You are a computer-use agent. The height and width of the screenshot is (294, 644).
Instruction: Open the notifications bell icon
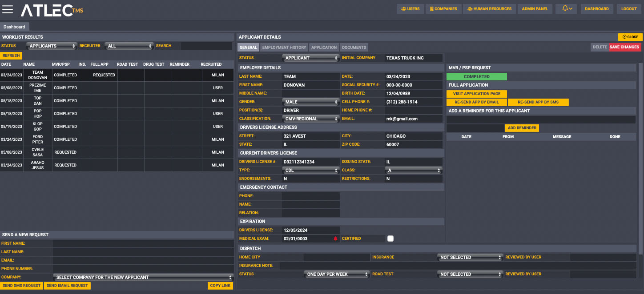click(x=566, y=8)
